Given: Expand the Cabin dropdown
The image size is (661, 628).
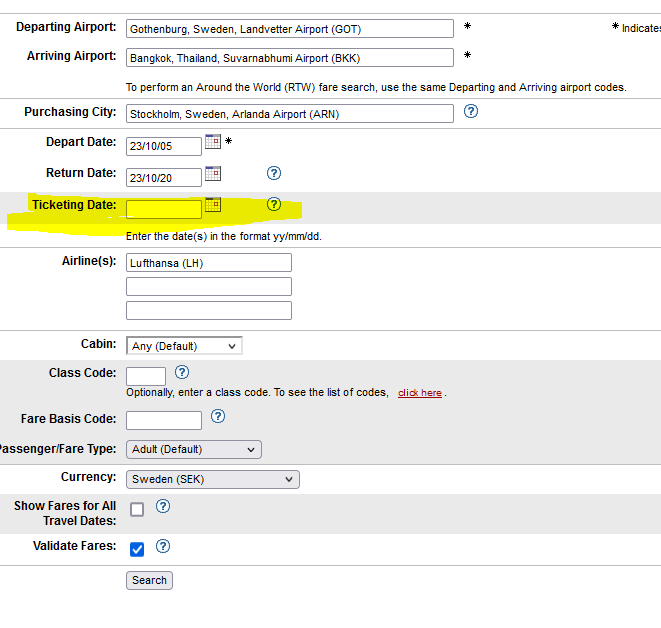Looking at the screenshot, I should [x=185, y=346].
